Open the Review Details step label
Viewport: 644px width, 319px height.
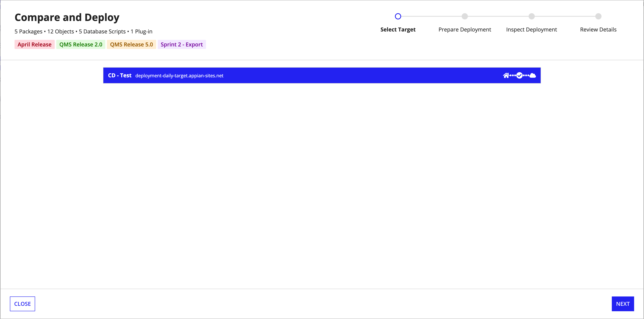coord(598,30)
